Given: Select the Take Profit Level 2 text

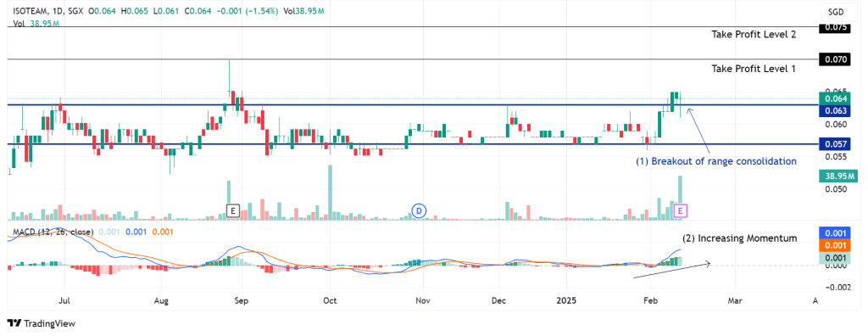Looking at the screenshot, I should click(x=754, y=35).
